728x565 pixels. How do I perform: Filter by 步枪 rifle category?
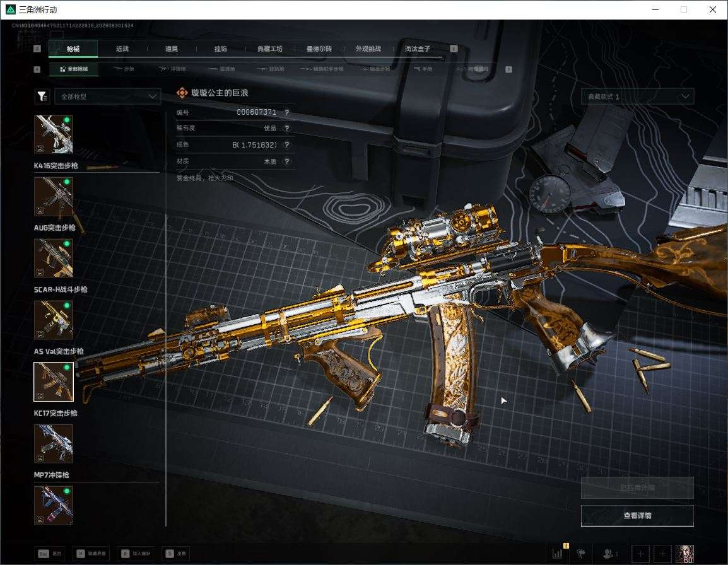click(x=124, y=69)
